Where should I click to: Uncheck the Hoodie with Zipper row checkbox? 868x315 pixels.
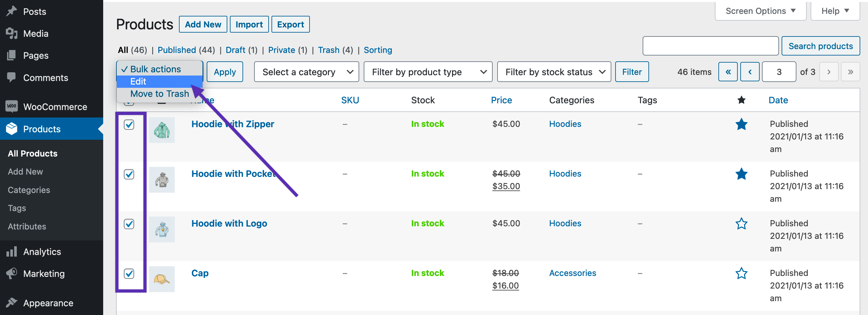[x=129, y=124]
